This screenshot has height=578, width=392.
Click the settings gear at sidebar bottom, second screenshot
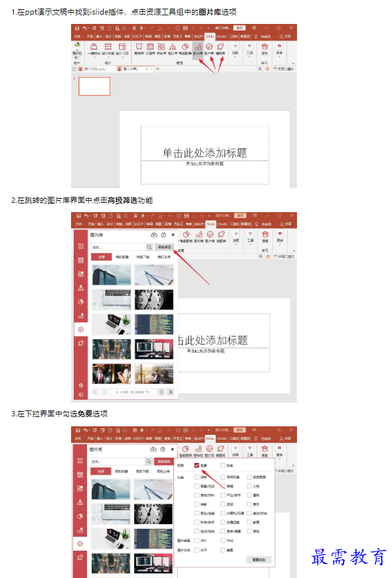(x=80, y=385)
